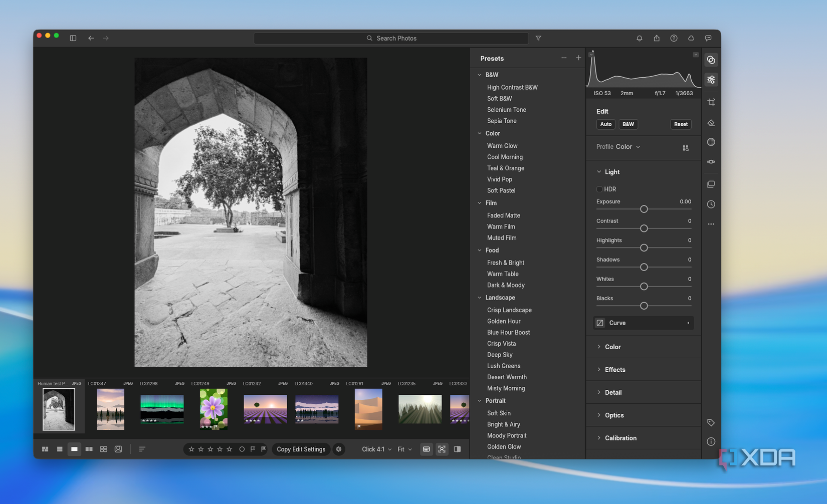Open the Keywords tag icon
The height and width of the screenshot is (504, 827).
pyautogui.click(x=711, y=423)
